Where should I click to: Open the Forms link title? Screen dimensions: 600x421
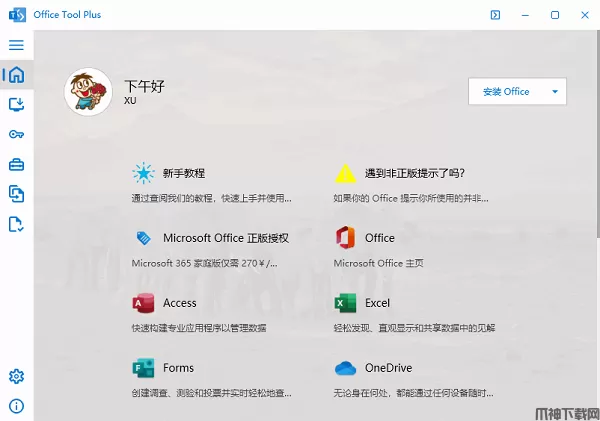178,368
